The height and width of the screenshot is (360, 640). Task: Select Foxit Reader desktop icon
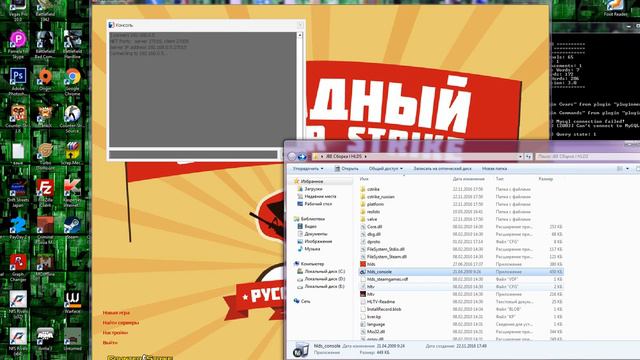pos(616,8)
